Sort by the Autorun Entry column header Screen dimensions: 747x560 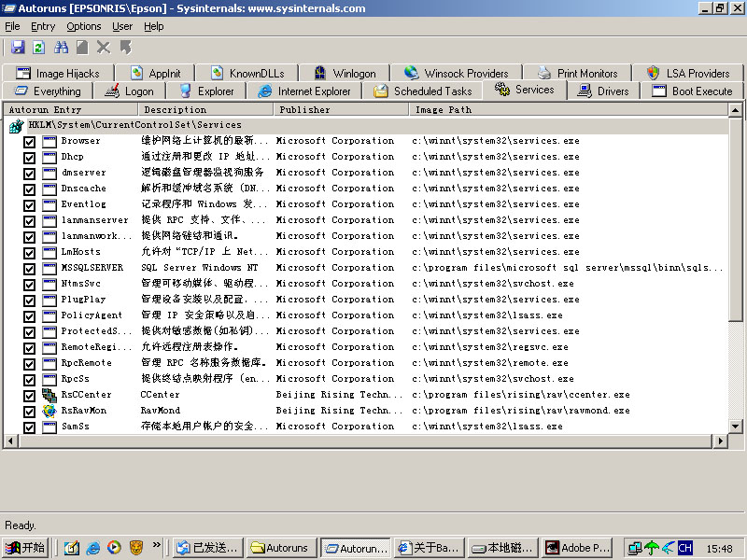[x=71, y=110]
